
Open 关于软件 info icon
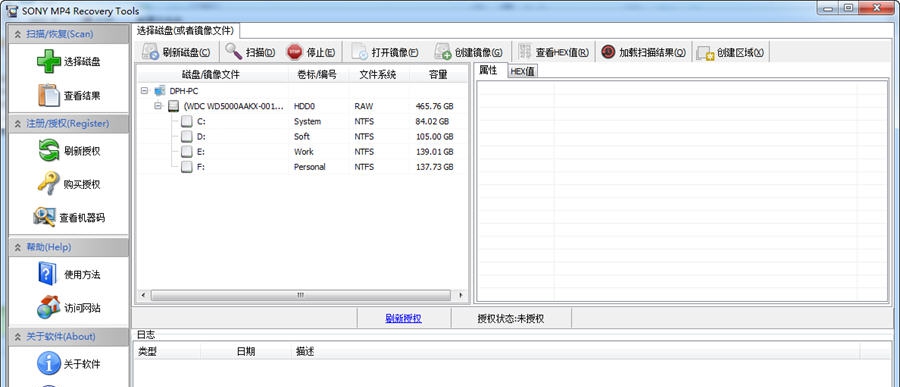(49, 363)
